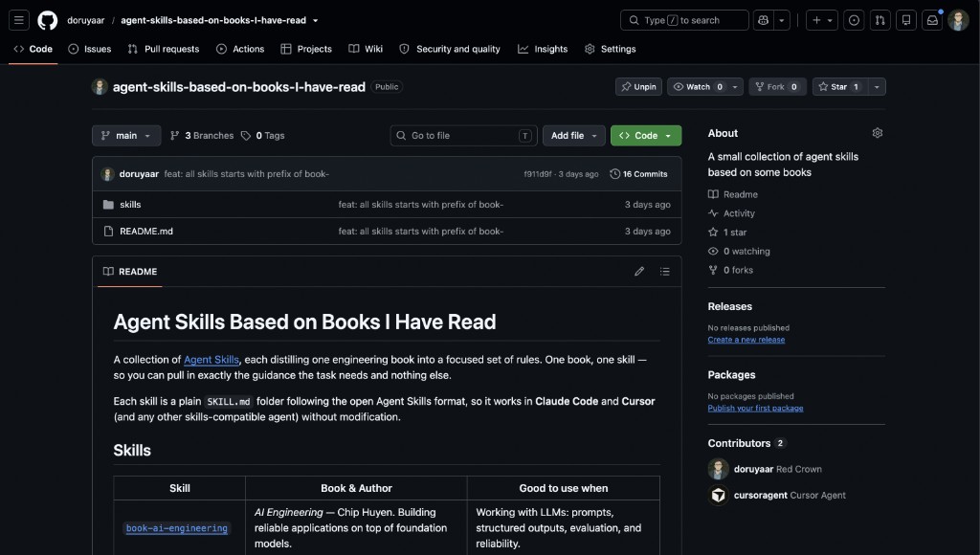Viewport: 980px width, 555px height.
Task: Open commit hash f911d9f
Action: 538,174
